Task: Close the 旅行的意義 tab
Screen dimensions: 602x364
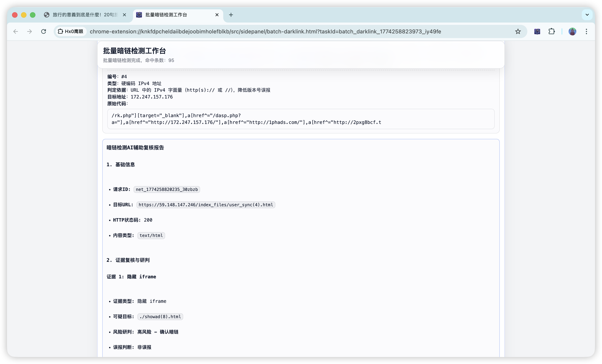Action: point(124,15)
